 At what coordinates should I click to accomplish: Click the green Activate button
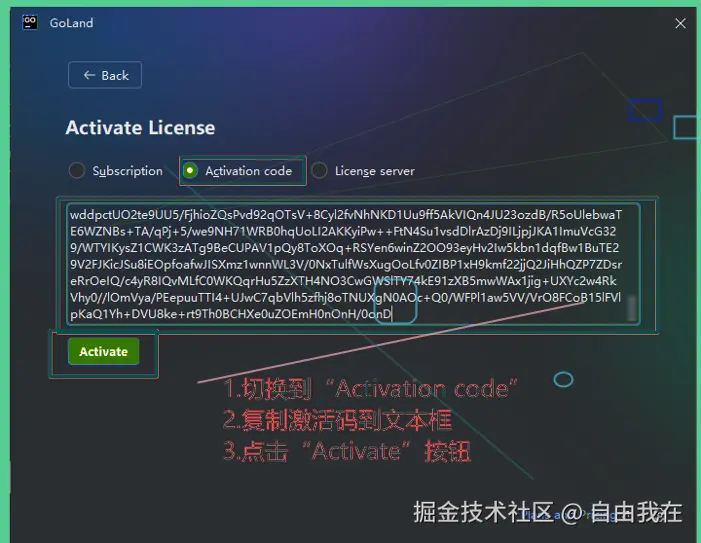104,351
